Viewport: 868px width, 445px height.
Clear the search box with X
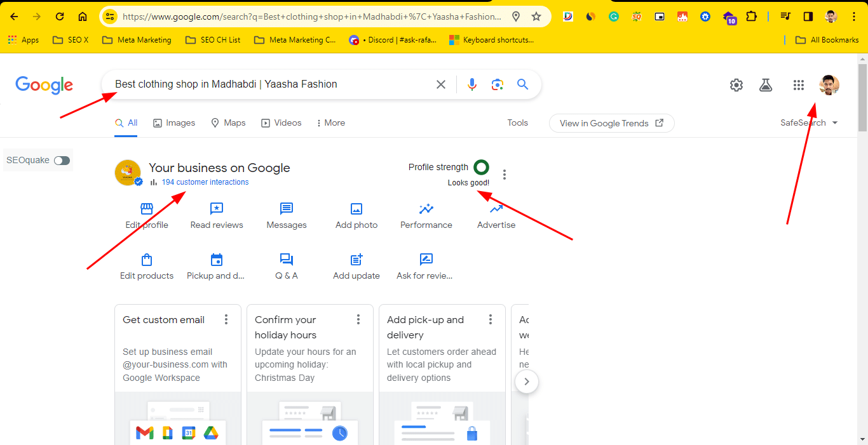click(x=440, y=84)
